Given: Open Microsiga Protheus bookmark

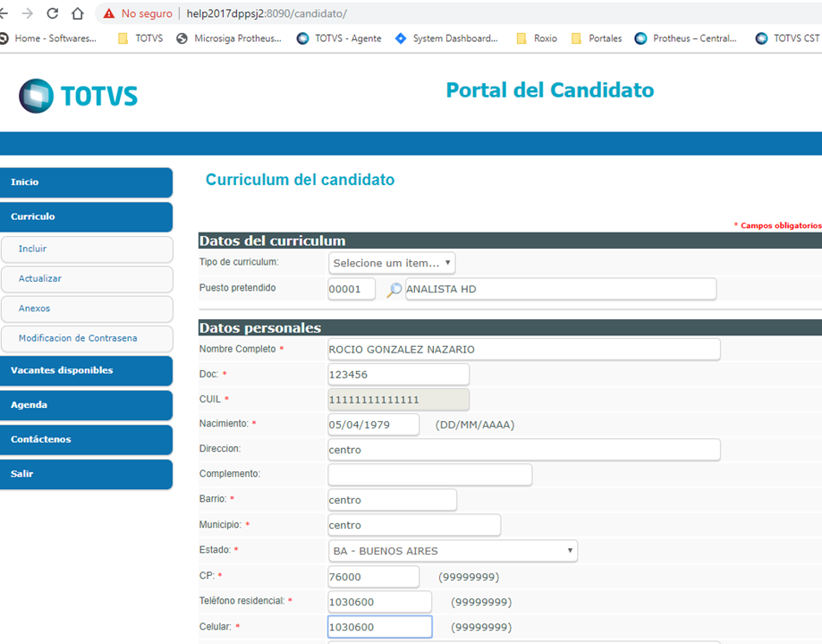Looking at the screenshot, I should [x=229, y=38].
